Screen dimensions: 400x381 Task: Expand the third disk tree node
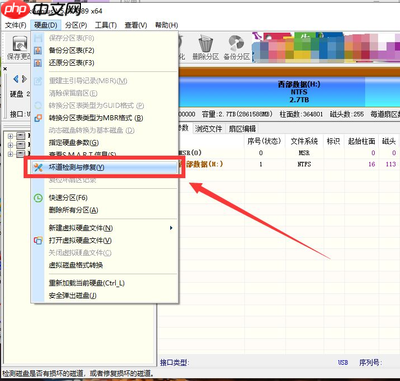pos(10,154)
